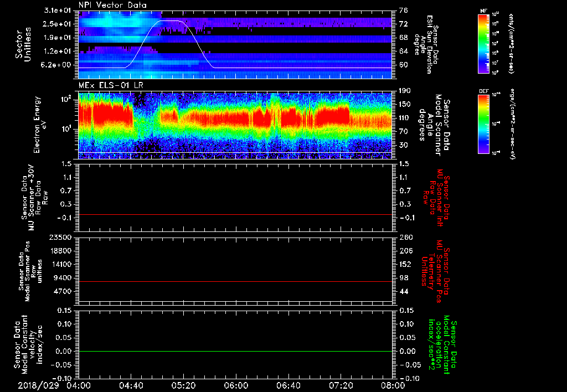Click the 98 telemetry tick label
Image resolution: width=567 pixels, height=392 pixels.
pyautogui.click(x=404, y=278)
